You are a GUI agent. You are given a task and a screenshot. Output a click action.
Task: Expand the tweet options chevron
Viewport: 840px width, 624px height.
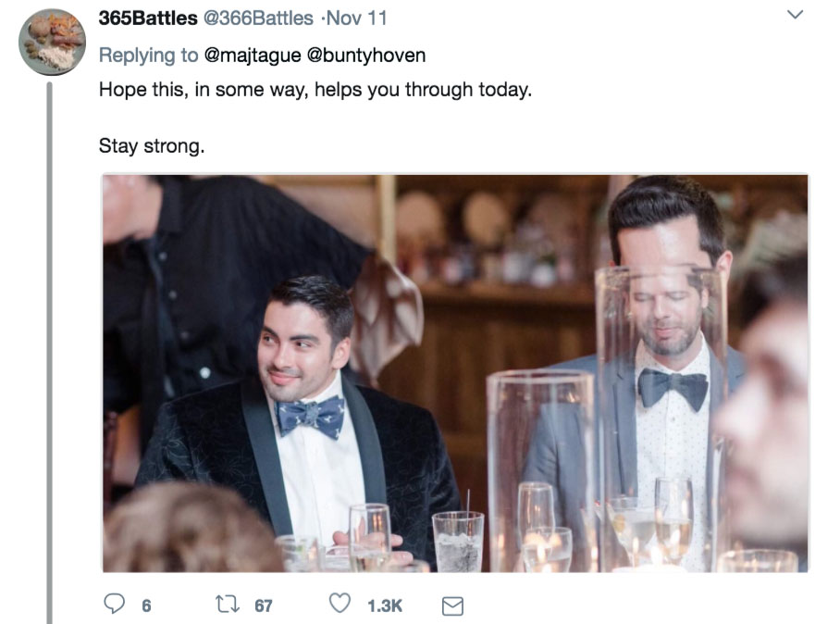pos(794,16)
